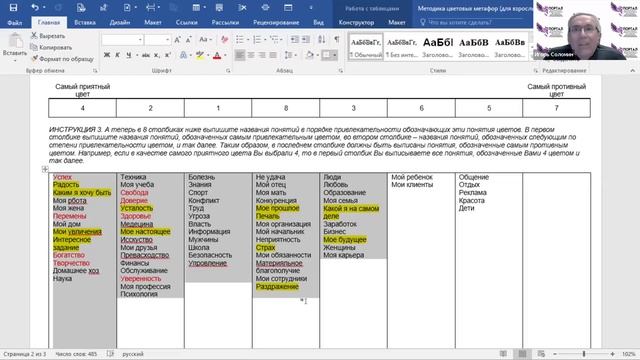Increase font size with the grow-font icon
This screenshot has height=360, width=640.
coord(178,40)
